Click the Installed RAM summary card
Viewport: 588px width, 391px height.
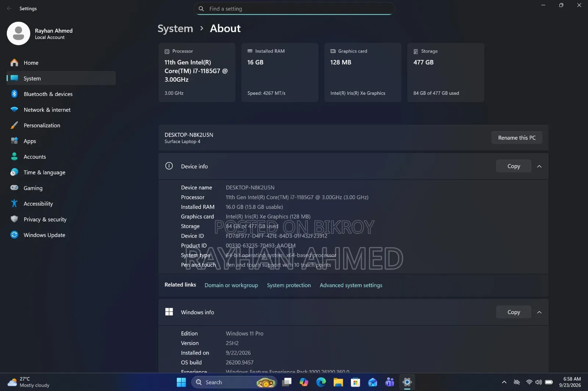coord(280,72)
